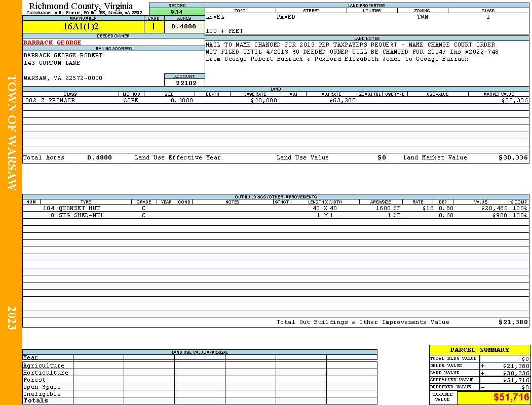Click depreciation 0.80 in Quonset row
Image resolution: width=532 pixels, height=405 pixels.
(x=446, y=208)
